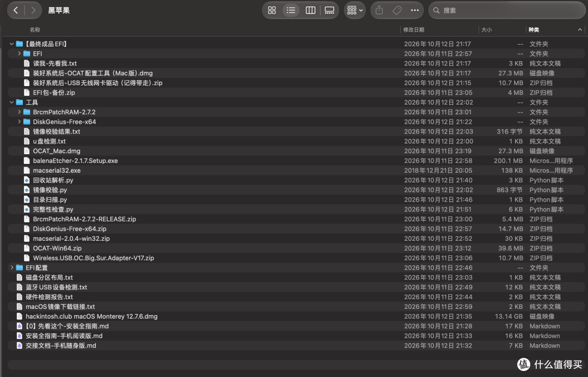Sort by the 种类 column header
This screenshot has width=588, height=377.
click(x=534, y=29)
